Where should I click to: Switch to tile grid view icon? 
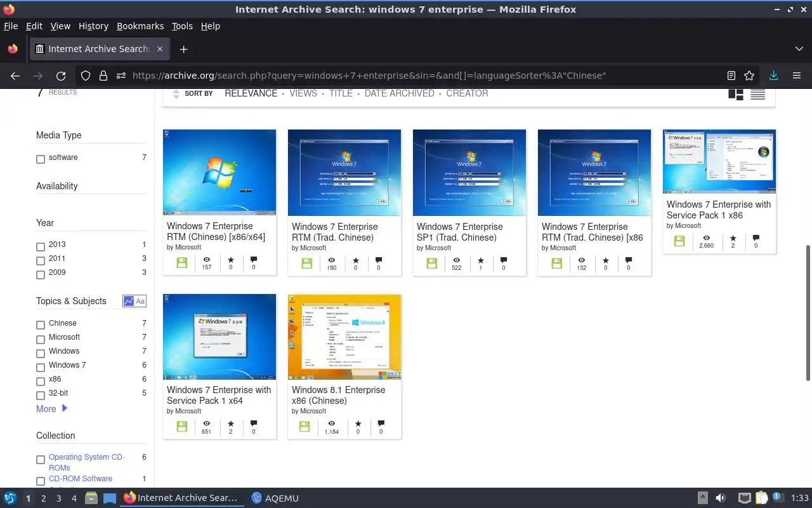pos(736,94)
